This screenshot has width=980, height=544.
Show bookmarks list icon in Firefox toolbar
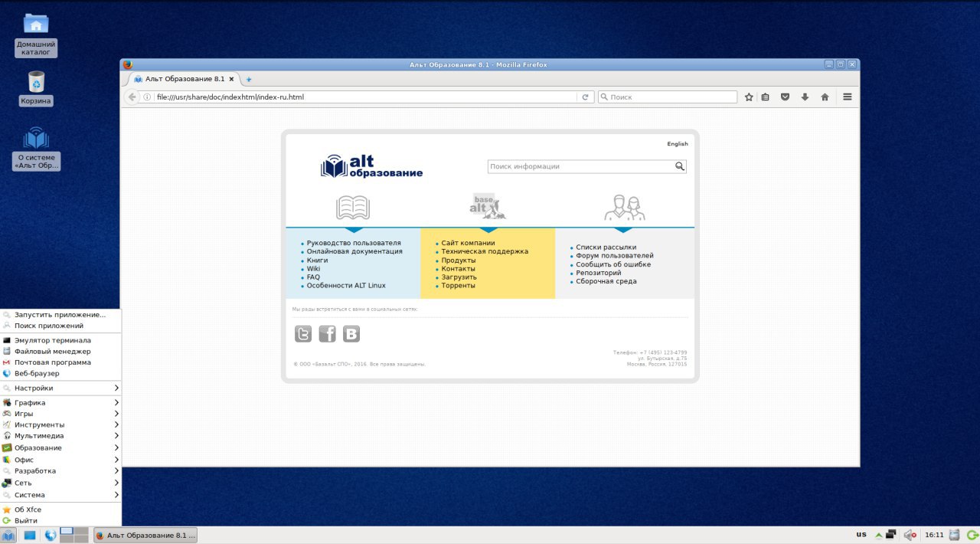click(x=765, y=97)
